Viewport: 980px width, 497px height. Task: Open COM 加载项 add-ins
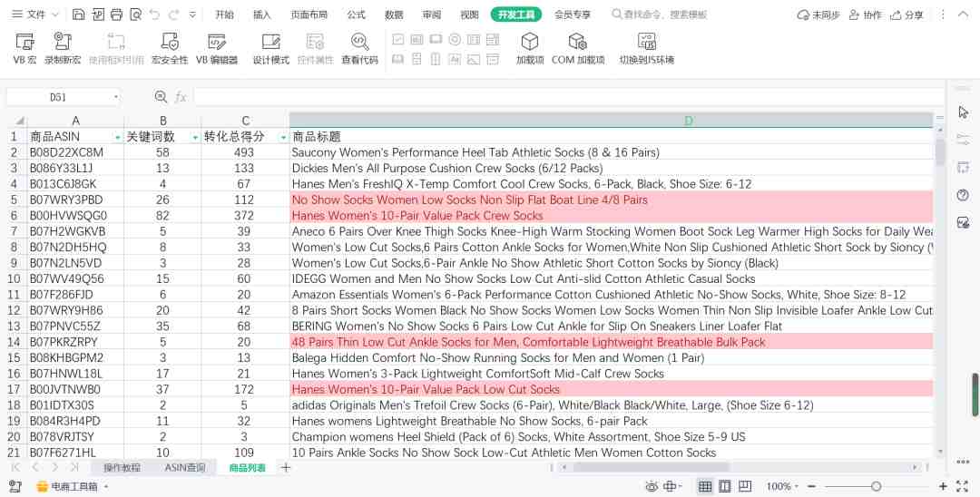[577, 48]
